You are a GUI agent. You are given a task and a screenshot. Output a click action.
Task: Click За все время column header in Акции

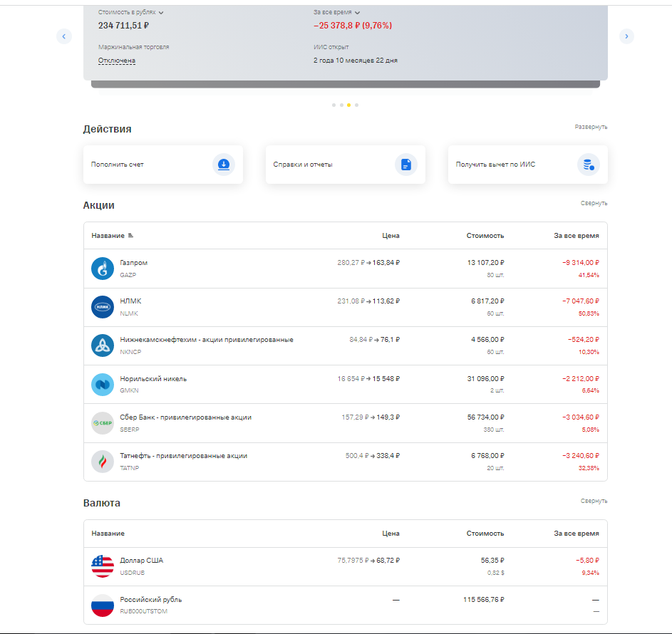point(577,236)
